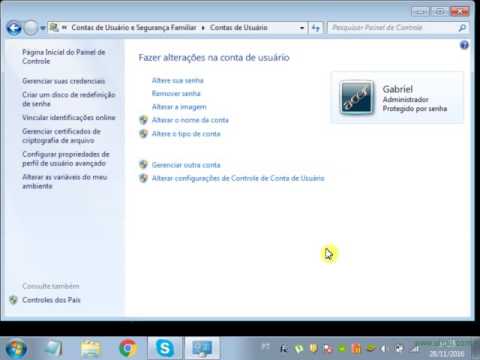480x360 pixels.
Task: Open Vincular identificações online
Action: pos(69,118)
